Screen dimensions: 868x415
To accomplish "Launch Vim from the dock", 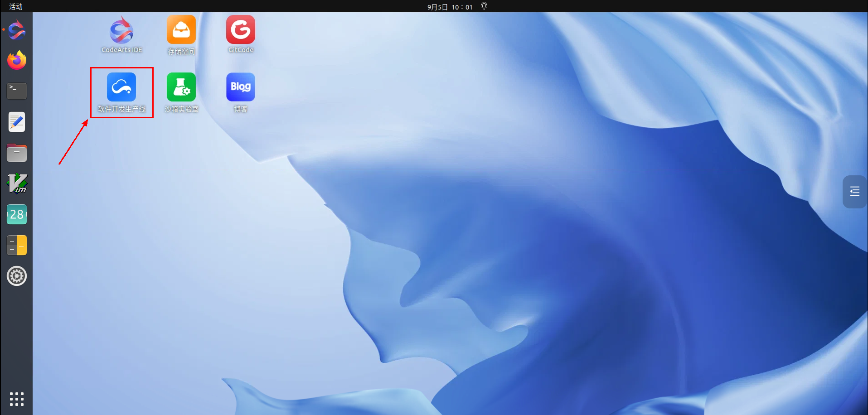I will click(17, 183).
